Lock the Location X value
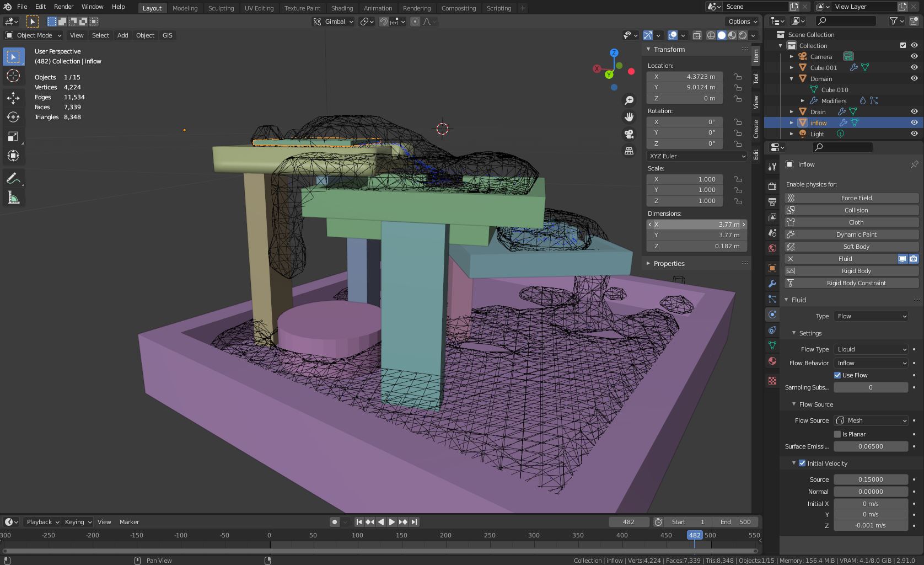Viewport: 924px width, 565px height. [738, 77]
